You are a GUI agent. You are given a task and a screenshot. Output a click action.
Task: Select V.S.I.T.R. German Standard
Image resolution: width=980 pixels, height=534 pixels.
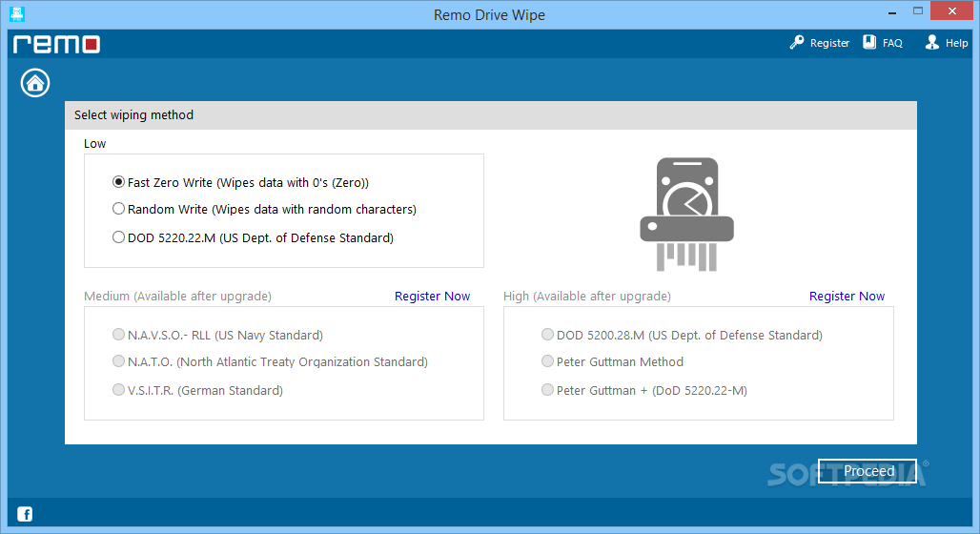(x=197, y=390)
